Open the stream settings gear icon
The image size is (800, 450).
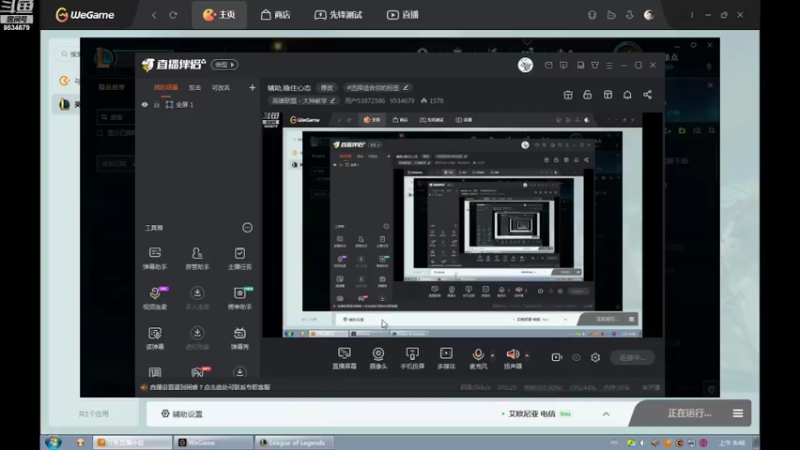[x=595, y=358]
